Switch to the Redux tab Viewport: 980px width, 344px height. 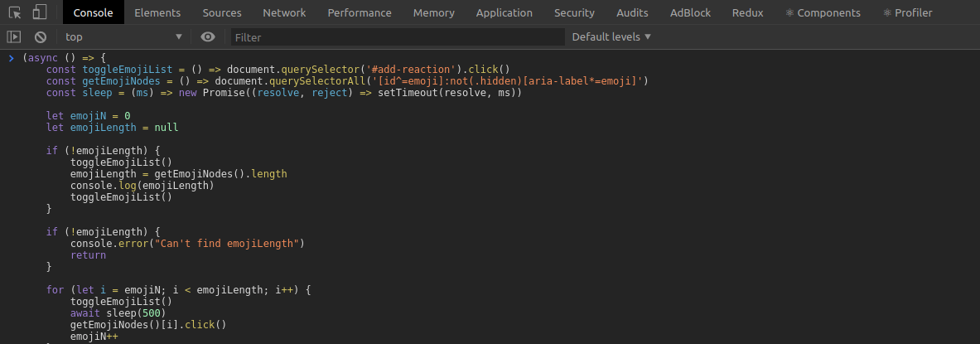pos(748,12)
